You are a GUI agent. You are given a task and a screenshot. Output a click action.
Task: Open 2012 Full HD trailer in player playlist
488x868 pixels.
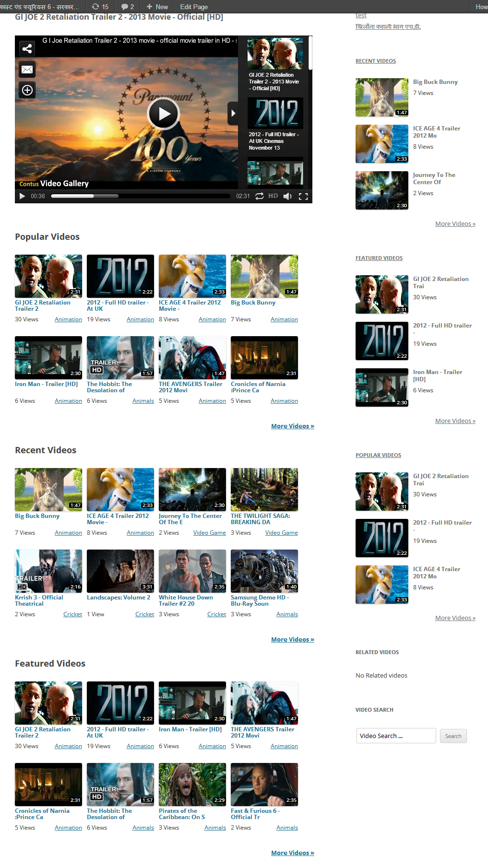[x=275, y=113]
